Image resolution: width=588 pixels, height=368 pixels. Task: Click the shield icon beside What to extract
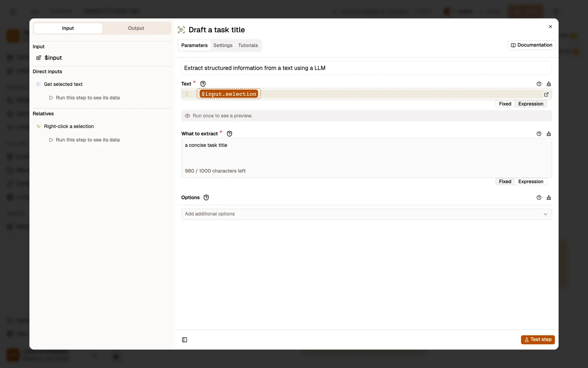click(230, 134)
